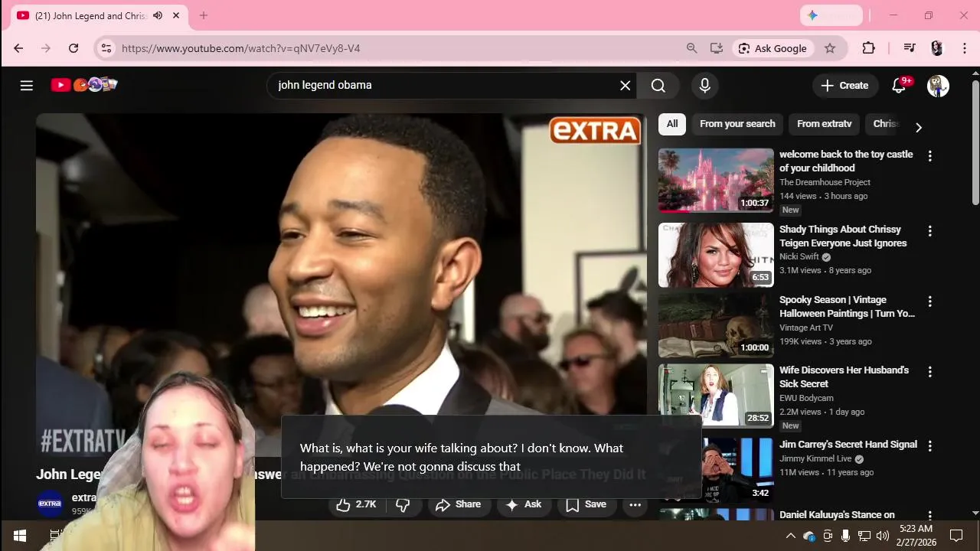The width and height of the screenshot is (980, 551).
Task: Open the media controls icon
Action: pos(910,48)
